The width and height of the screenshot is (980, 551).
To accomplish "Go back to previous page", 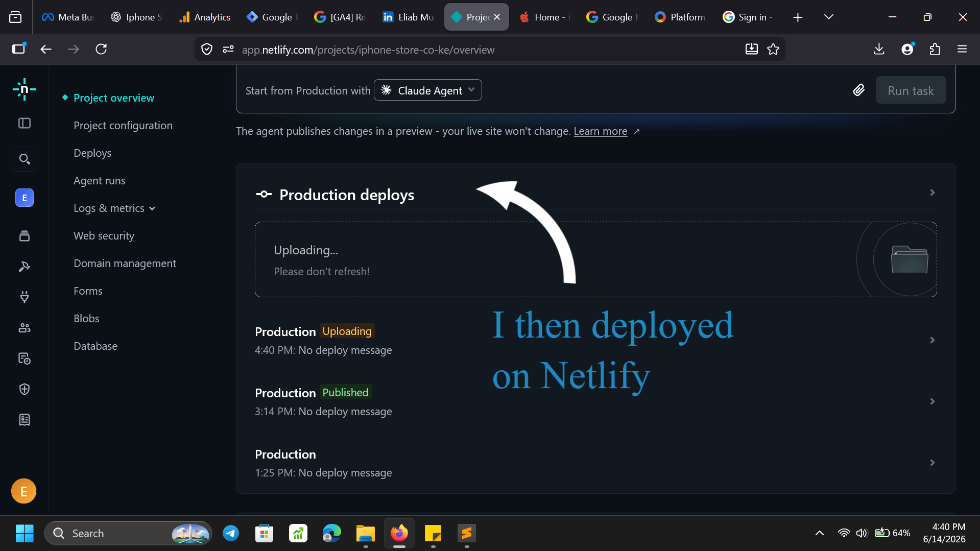I will (46, 49).
